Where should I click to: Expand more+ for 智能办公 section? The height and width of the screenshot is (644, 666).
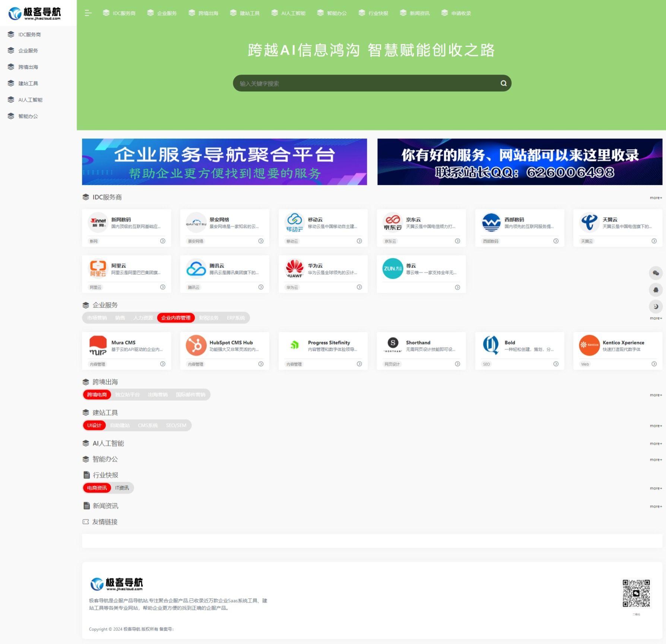pos(656,459)
